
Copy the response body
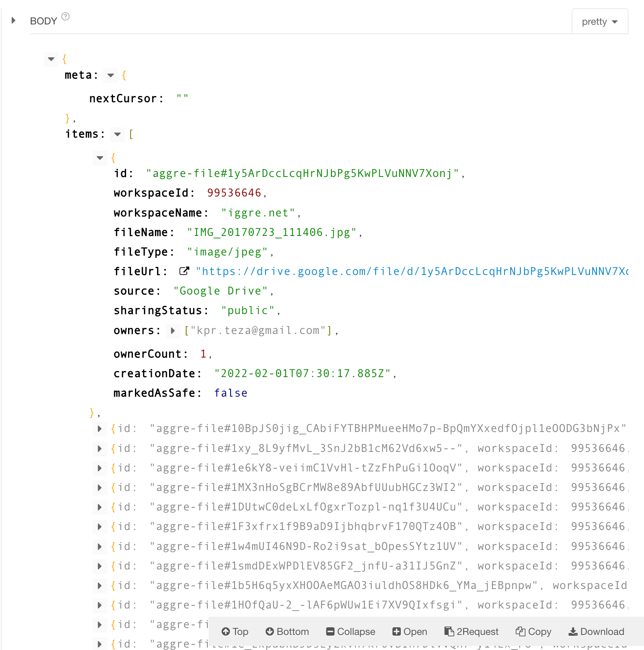(x=533, y=632)
